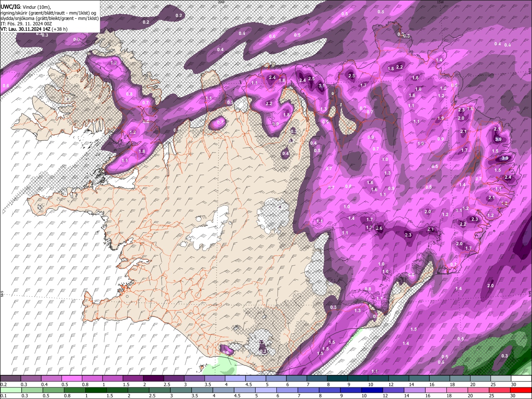
Task: Click the 'VT: Lau. 30.11.2024 14Z (+38 h)' line
Action: pos(34,29)
